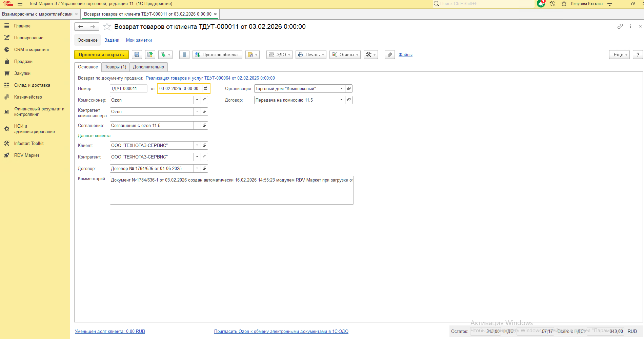Image resolution: width=644 pixels, height=339 pixels.
Task: Open the service settings menu near username
Action: [x=610, y=4]
